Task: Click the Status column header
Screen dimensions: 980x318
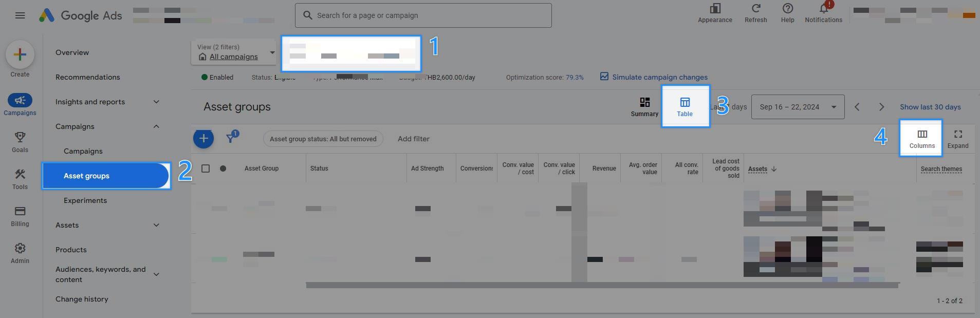Action: 319,169
